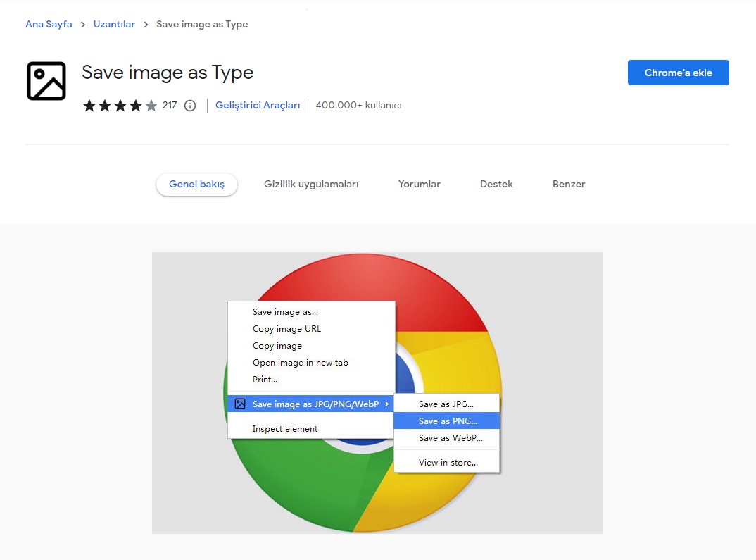Click the Save image as Type extension icon
The height and width of the screenshot is (560, 756).
pyautogui.click(x=46, y=81)
